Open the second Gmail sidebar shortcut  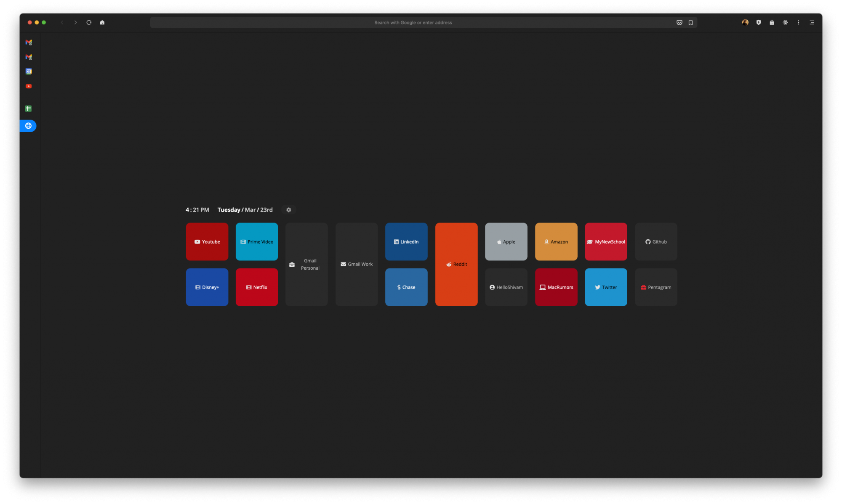click(29, 57)
